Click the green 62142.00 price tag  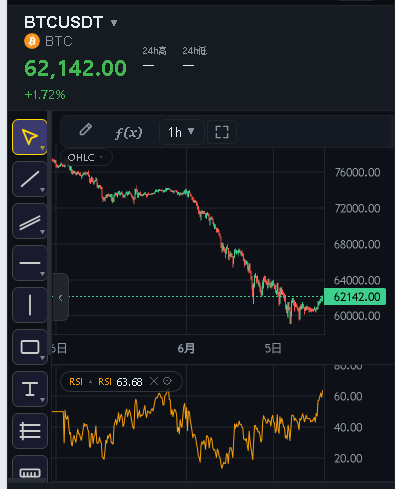point(355,297)
